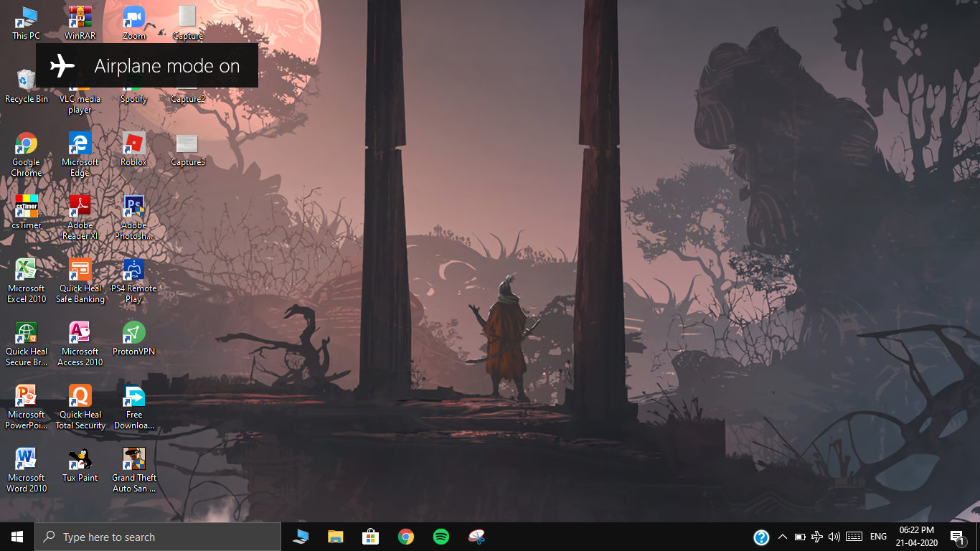Screen dimensions: 980x551
Task: Select the Adobe Photoshop desktop shortcut
Action: click(x=133, y=217)
